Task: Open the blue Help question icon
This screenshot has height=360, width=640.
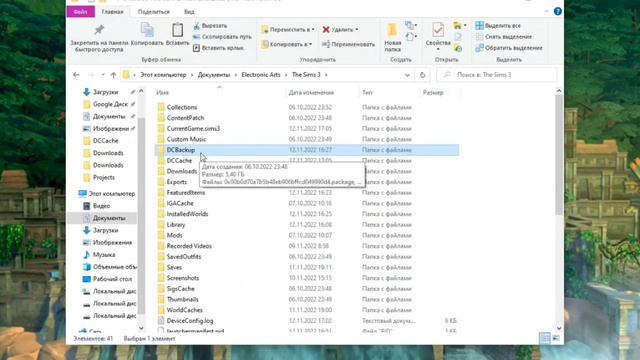Action: click(558, 11)
